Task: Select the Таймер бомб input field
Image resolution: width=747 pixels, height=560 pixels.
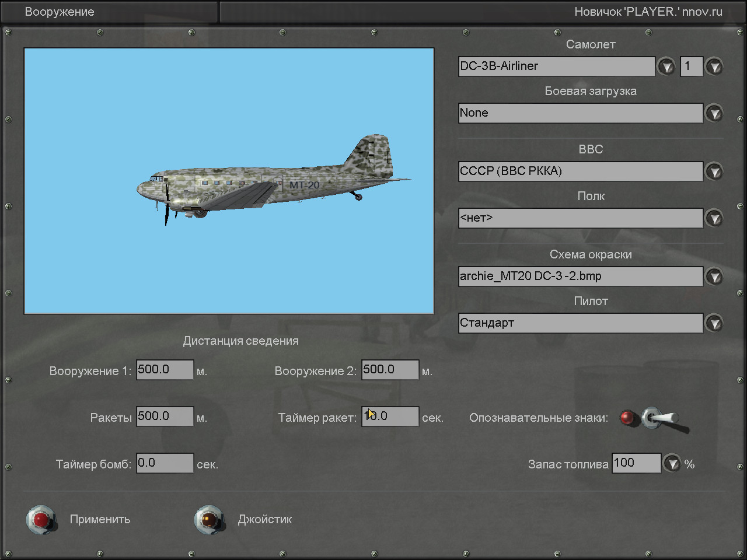Action: [x=165, y=463]
